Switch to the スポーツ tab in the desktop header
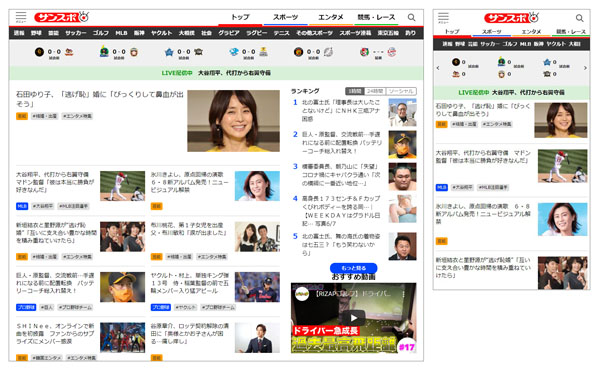Screen dimensions: 600x370 tap(285, 17)
